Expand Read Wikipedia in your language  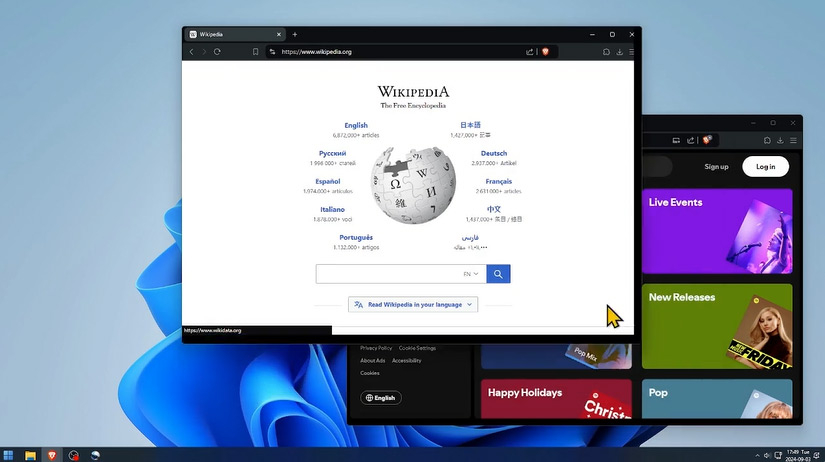point(413,304)
